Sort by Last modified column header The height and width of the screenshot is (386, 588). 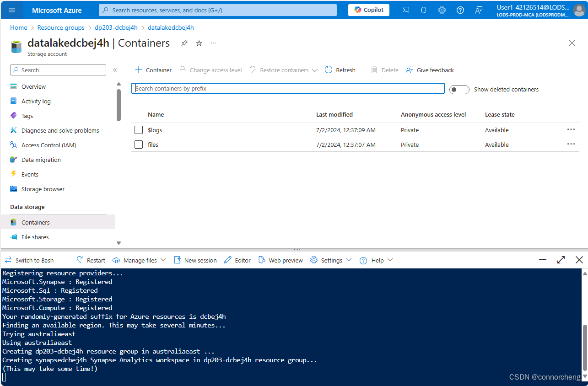click(x=334, y=114)
